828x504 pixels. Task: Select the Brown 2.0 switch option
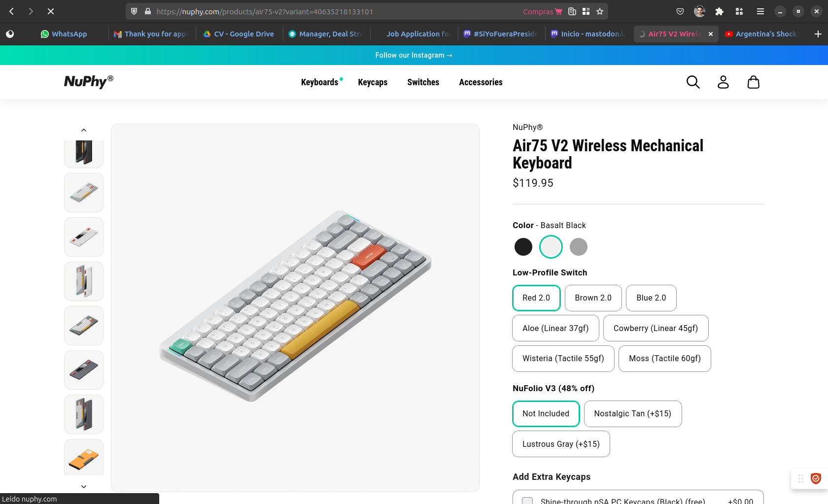point(593,298)
